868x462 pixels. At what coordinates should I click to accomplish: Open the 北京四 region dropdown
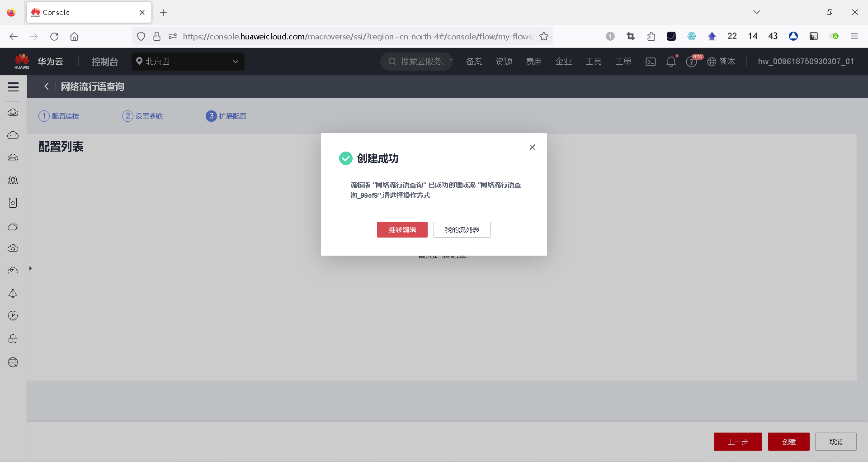188,62
